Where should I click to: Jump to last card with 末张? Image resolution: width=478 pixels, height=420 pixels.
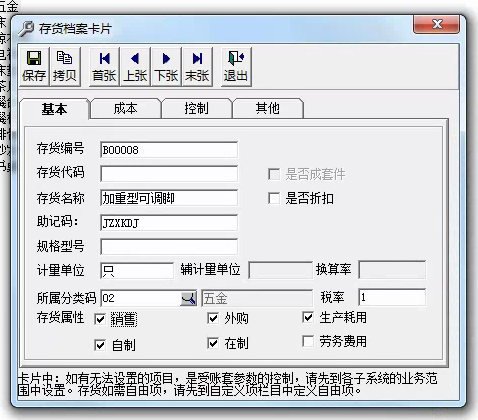pos(197,67)
